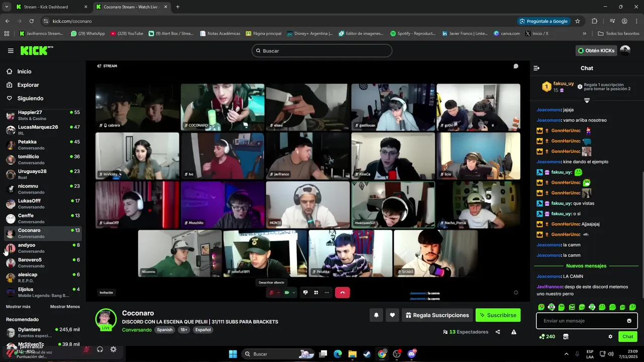The image size is (644, 362).
Task: Focus the Enviar un mensaje field
Action: [x=587, y=321]
